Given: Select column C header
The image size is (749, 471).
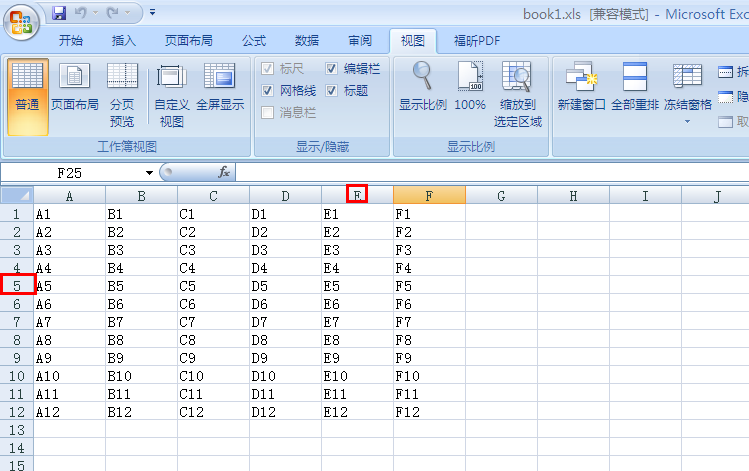Looking at the screenshot, I should [214, 196].
